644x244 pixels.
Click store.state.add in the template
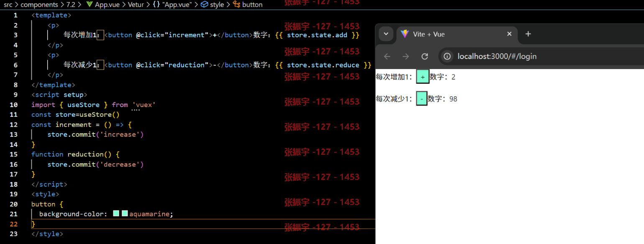point(317,35)
